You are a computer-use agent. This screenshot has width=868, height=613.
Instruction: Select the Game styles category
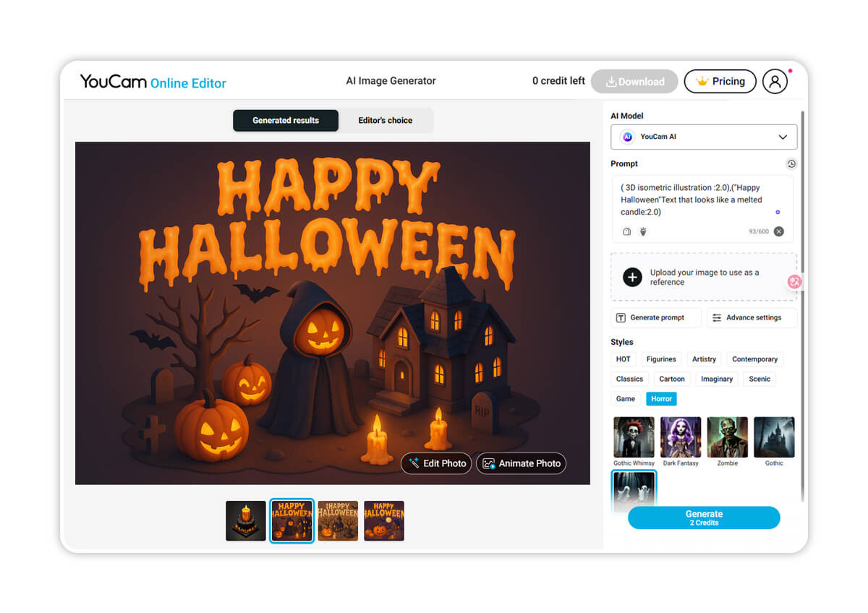tap(626, 398)
